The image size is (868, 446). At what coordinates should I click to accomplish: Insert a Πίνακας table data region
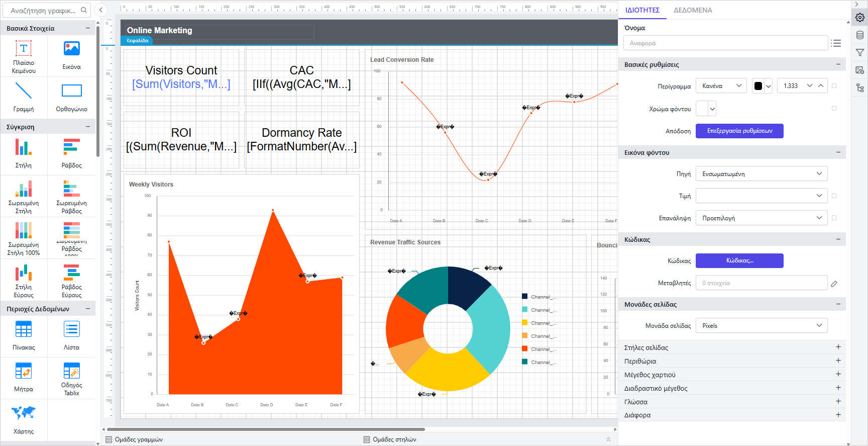(24, 336)
